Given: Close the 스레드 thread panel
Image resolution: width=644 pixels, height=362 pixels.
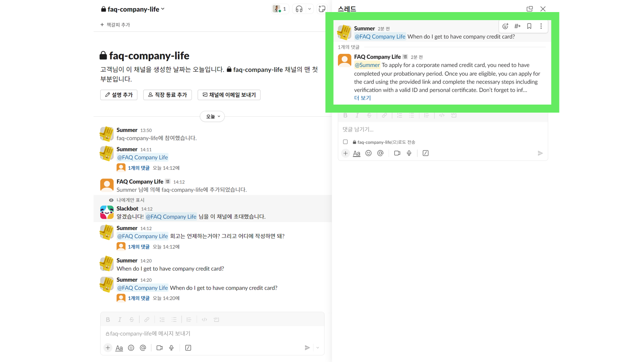Looking at the screenshot, I should pyautogui.click(x=543, y=9).
